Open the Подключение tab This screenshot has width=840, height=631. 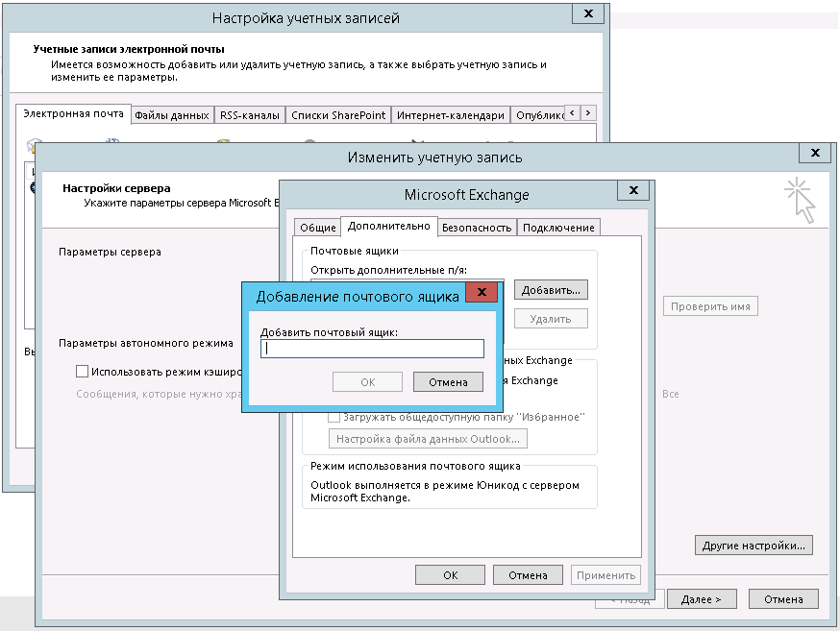[x=558, y=228]
